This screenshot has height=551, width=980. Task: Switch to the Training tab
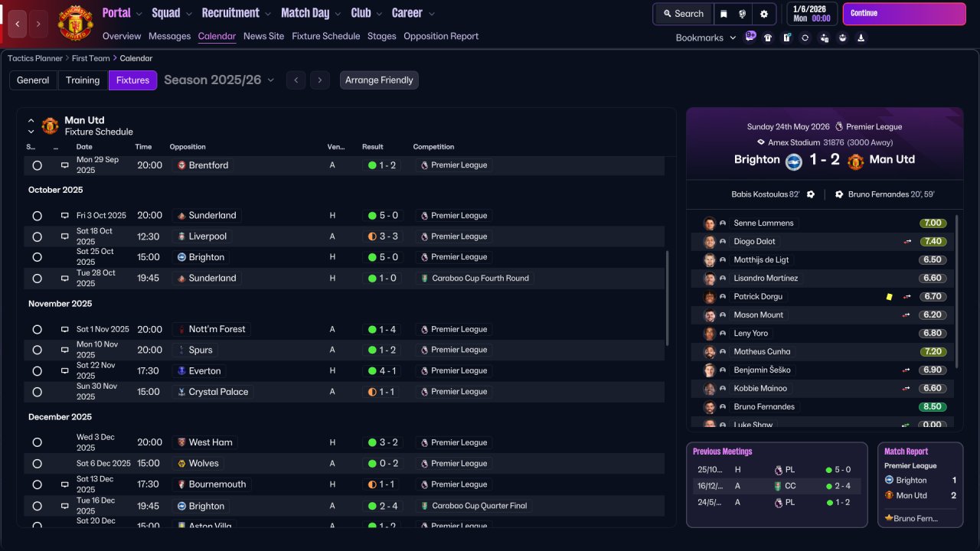(x=83, y=80)
